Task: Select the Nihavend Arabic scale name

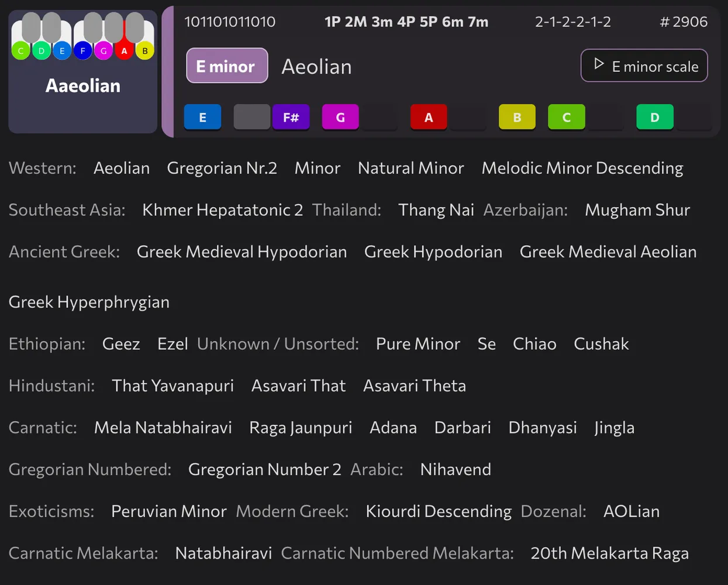Action: pyautogui.click(x=456, y=470)
